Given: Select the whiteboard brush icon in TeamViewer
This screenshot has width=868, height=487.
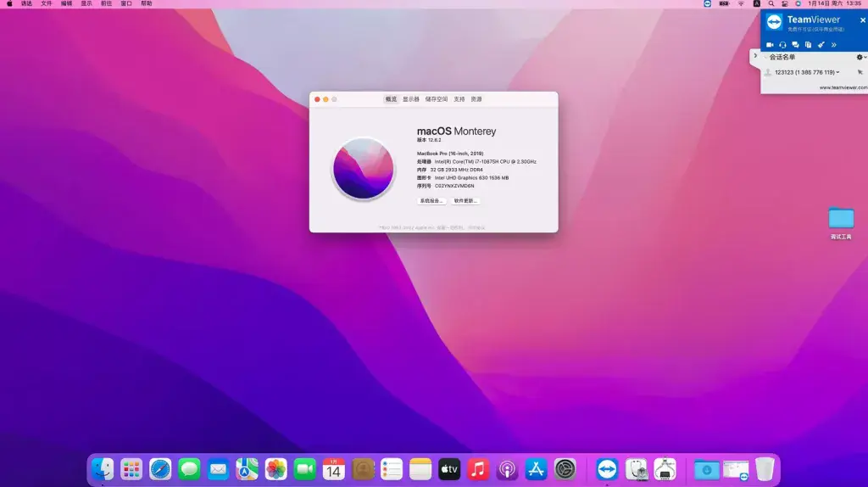Looking at the screenshot, I should (x=821, y=45).
